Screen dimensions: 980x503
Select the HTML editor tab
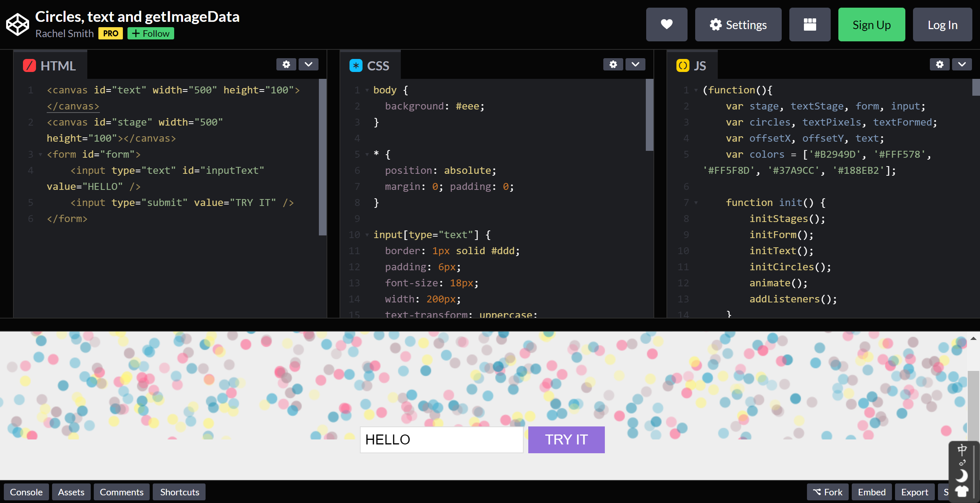point(50,65)
